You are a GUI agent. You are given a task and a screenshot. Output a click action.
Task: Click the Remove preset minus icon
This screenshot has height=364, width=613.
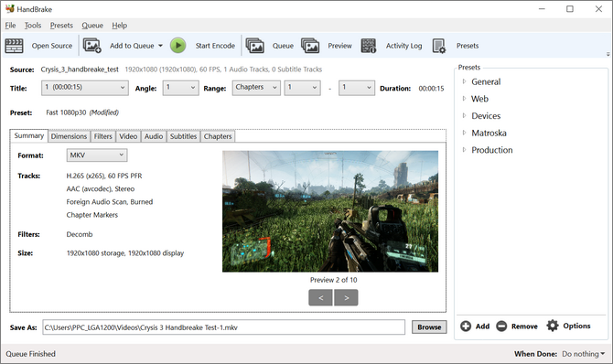point(501,327)
